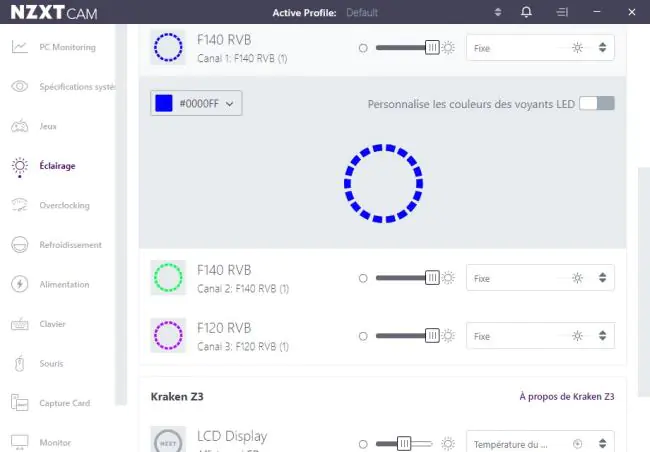650x452 pixels.
Task: Expand the Active Profile selector arrows
Action: pyautogui.click(x=498, y=12)
